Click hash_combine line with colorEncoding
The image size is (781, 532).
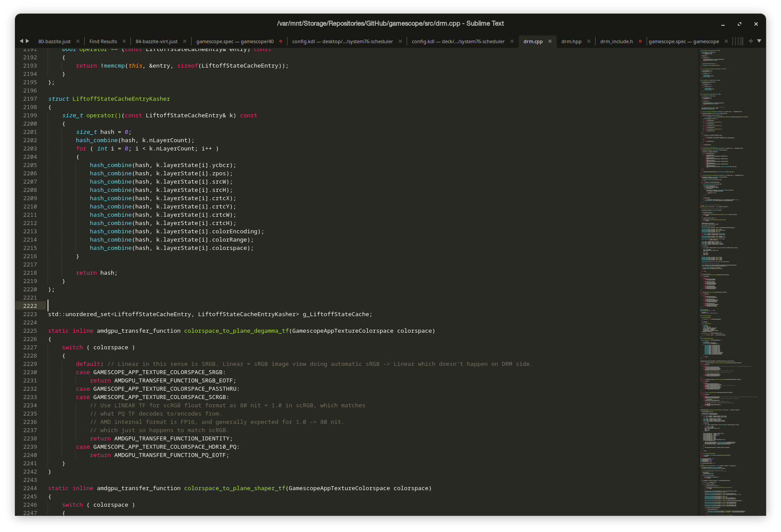177,232
